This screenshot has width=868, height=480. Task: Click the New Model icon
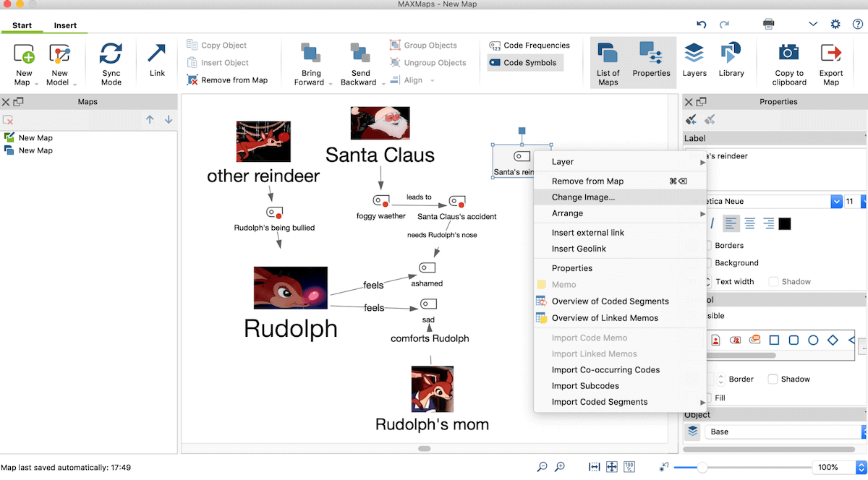[x=59, y=54]
